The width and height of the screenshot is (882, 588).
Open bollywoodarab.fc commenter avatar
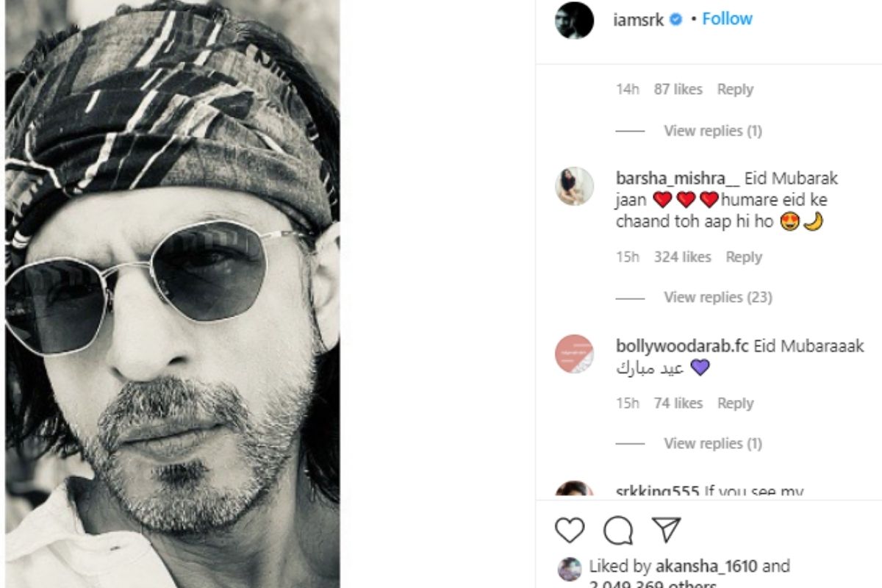pyautogui.click(x=574, y=354)
